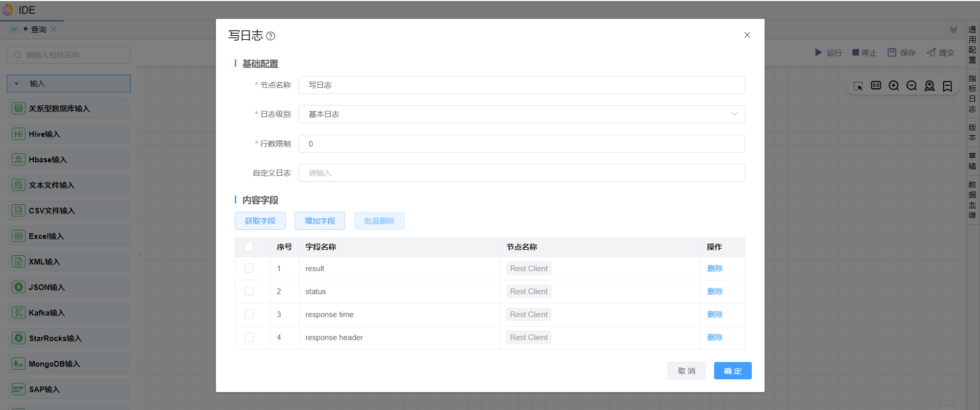Click the Hive输入 component icon

[18, 134]
